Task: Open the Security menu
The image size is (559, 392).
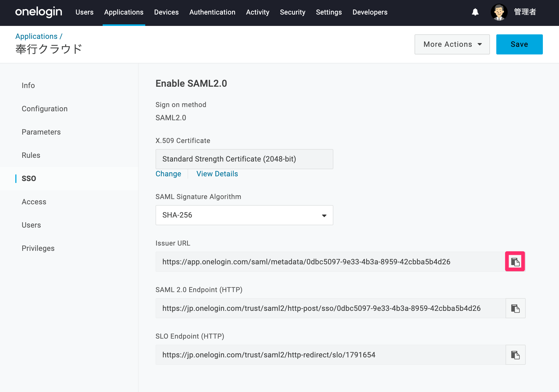Action: coord(293,12)
